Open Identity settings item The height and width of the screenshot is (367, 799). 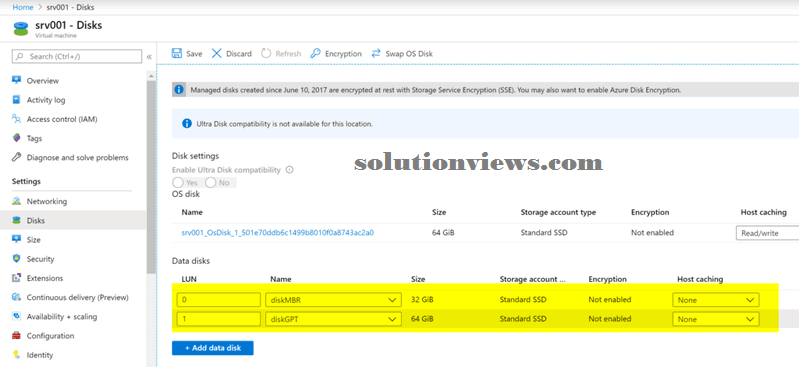click(x=40, y=355)
